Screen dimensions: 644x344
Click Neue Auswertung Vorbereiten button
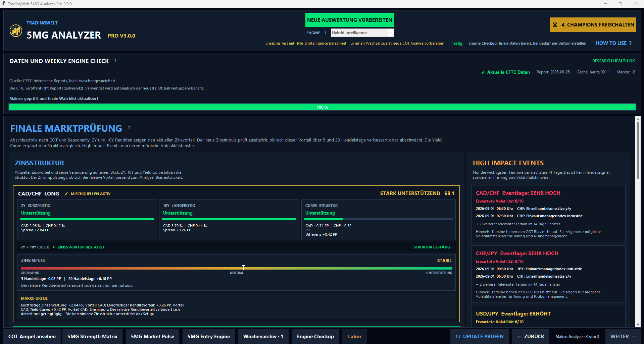[349, 20]
